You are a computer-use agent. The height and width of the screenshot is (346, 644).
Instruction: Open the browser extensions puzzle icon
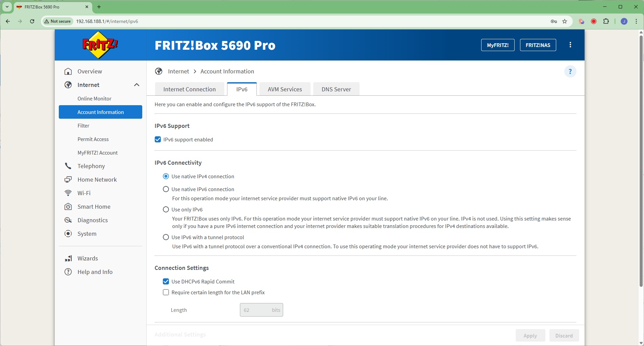(606, 21)
